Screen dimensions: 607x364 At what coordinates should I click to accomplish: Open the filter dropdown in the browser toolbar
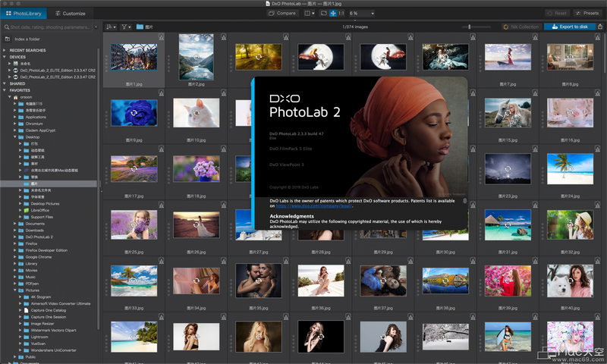126,27
